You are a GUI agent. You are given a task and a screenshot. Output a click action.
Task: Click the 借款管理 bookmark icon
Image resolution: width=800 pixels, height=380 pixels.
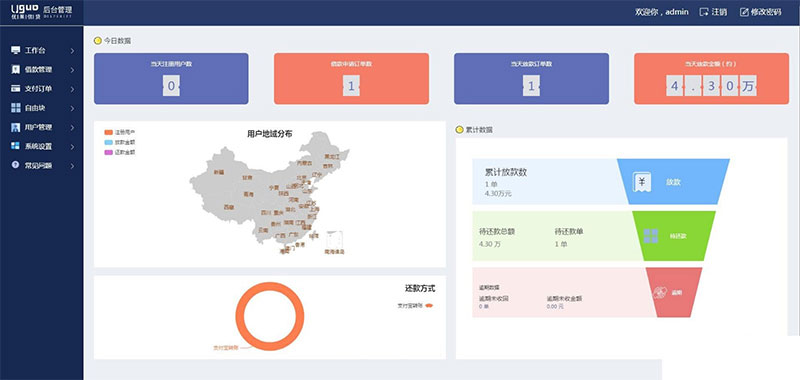(x=16, y=69)
